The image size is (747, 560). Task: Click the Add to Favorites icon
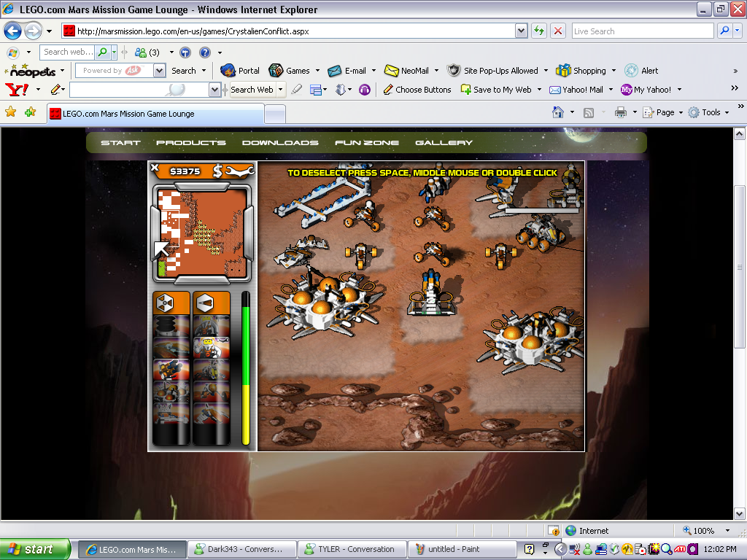[x=31, y=112]
